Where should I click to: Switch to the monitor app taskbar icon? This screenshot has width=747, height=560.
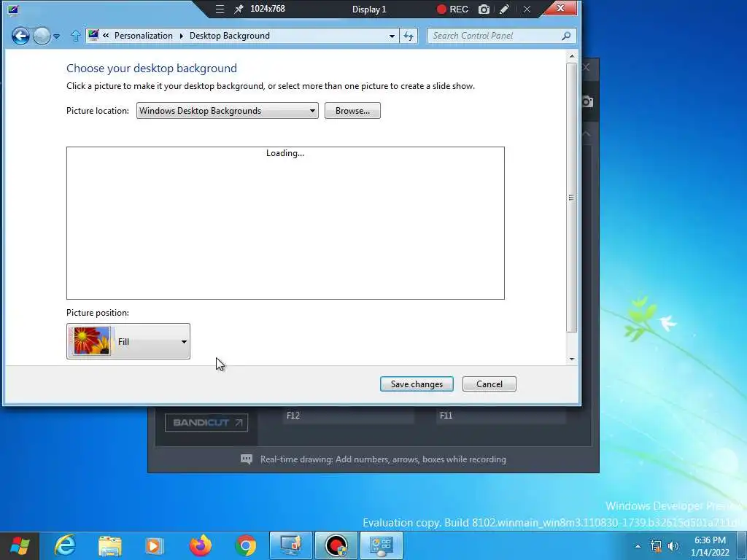290,545
